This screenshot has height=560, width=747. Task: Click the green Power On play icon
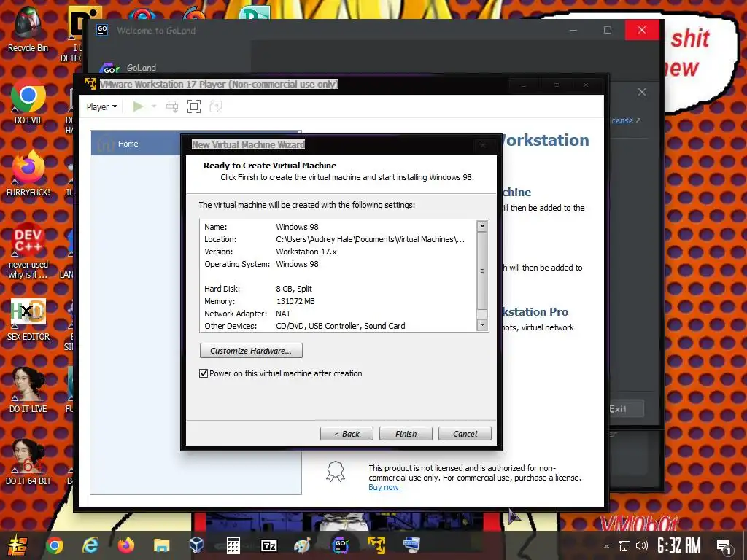click(138, 106)
